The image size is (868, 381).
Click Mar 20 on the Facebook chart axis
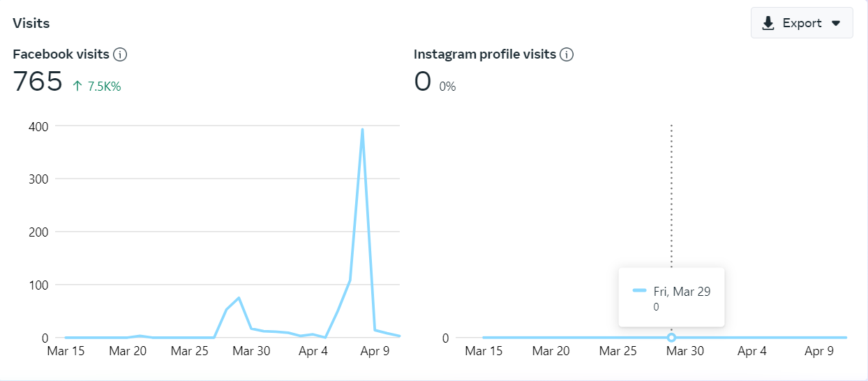128,351
